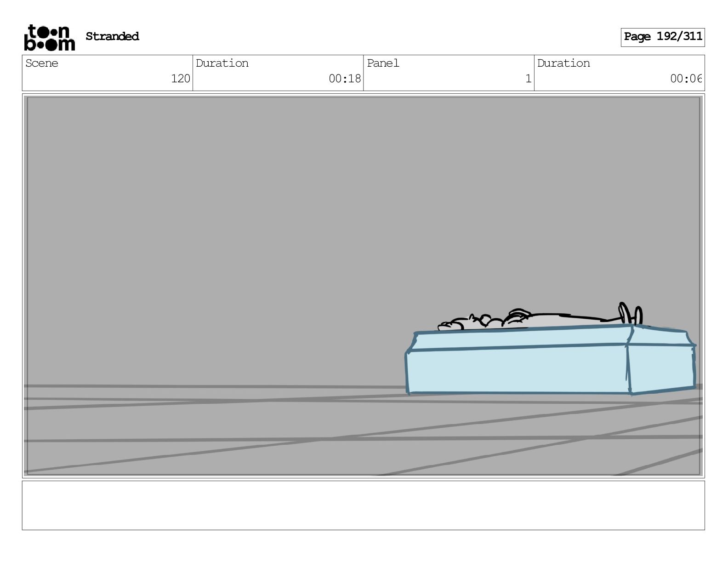The height and width of the screenshot is (563, 728).
Task: Select the project title "Stranded"
Action: 112,36
